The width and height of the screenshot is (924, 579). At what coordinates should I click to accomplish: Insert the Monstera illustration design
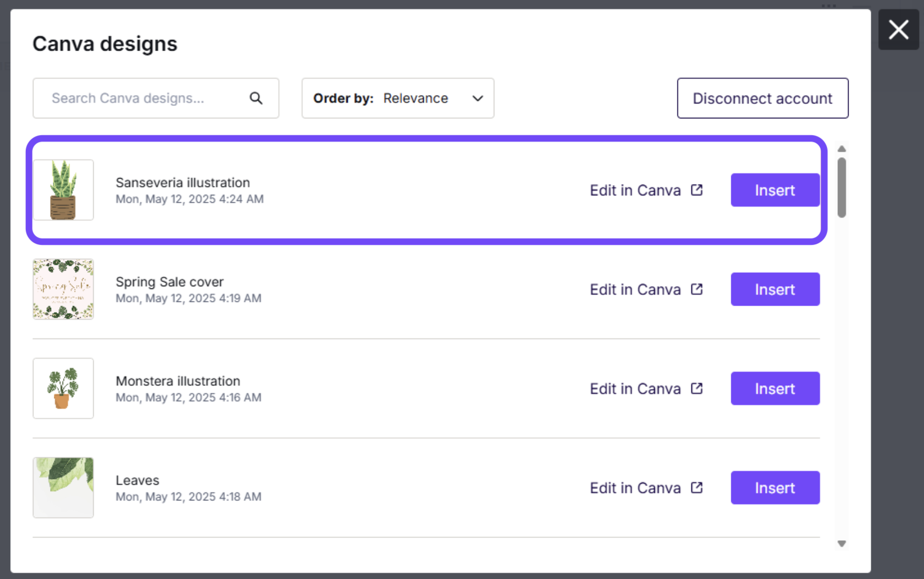coord(775,388)
